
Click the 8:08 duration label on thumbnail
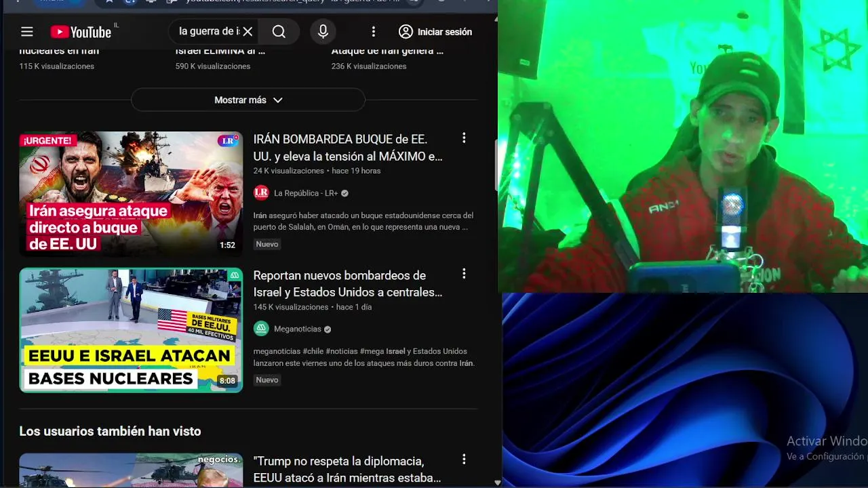coord(227,381)
